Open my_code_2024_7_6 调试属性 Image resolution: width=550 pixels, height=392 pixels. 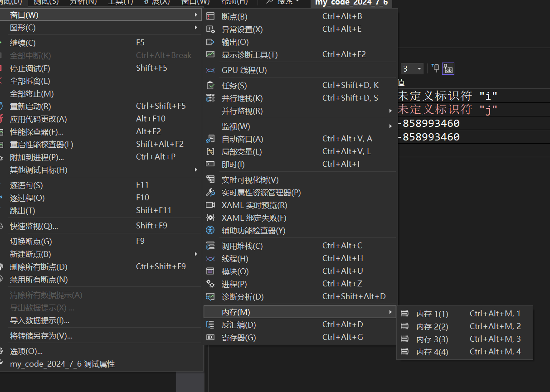point(62,364)
